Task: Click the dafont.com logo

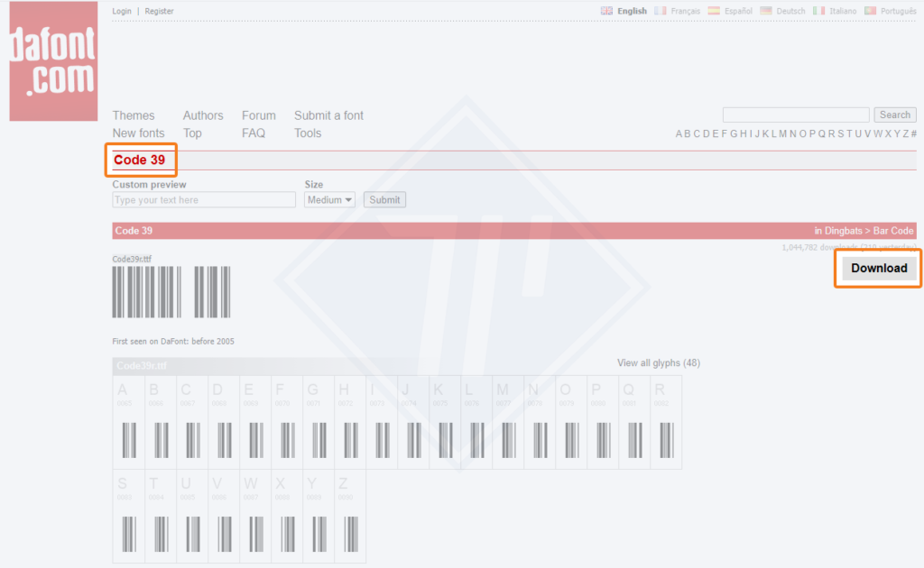Action: 53,61
